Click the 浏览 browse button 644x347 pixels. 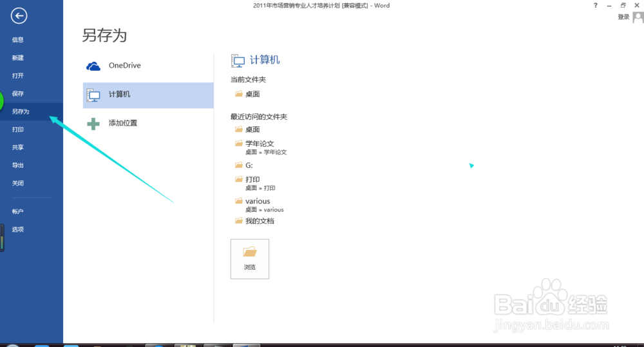click(x=250, y=259)
